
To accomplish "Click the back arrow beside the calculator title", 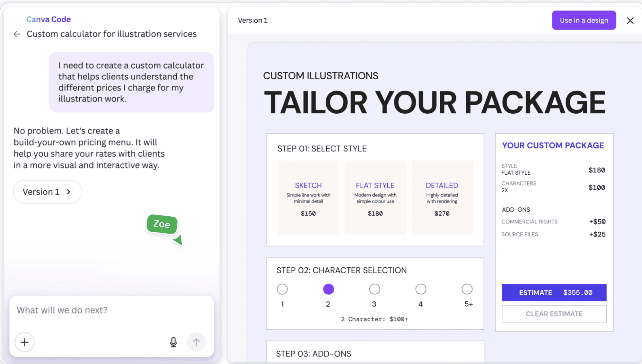I will point(17,34).
